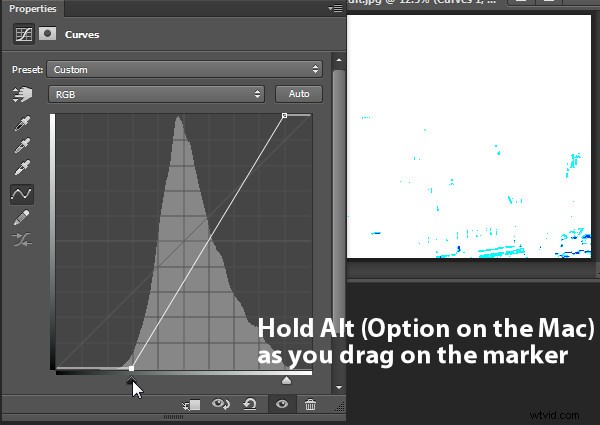Click the panel scrollbar up arrow

click(339, 60)
